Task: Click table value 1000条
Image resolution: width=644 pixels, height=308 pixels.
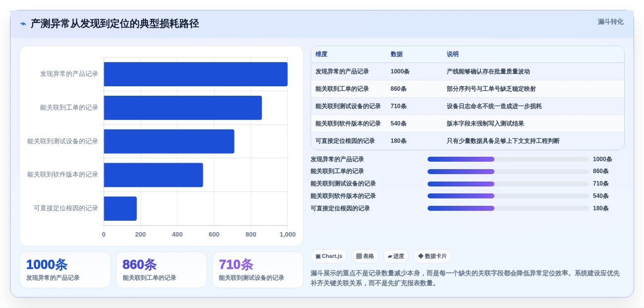Action: [400, 71]
